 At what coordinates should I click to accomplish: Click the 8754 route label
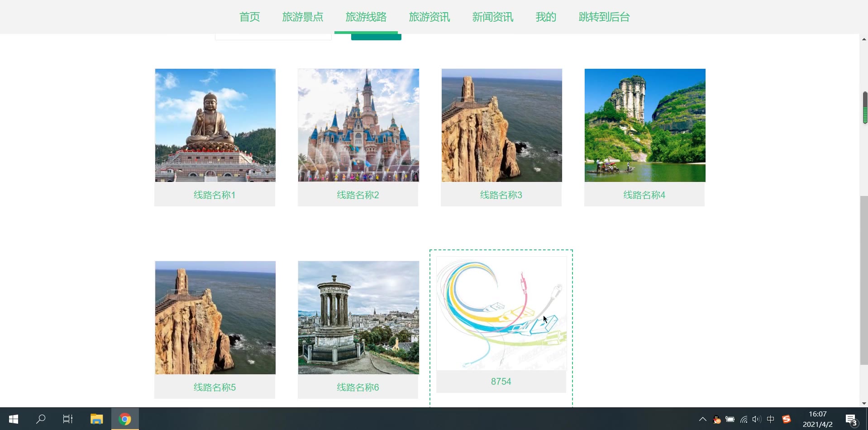pyautogui.click(x=501, y=382)
